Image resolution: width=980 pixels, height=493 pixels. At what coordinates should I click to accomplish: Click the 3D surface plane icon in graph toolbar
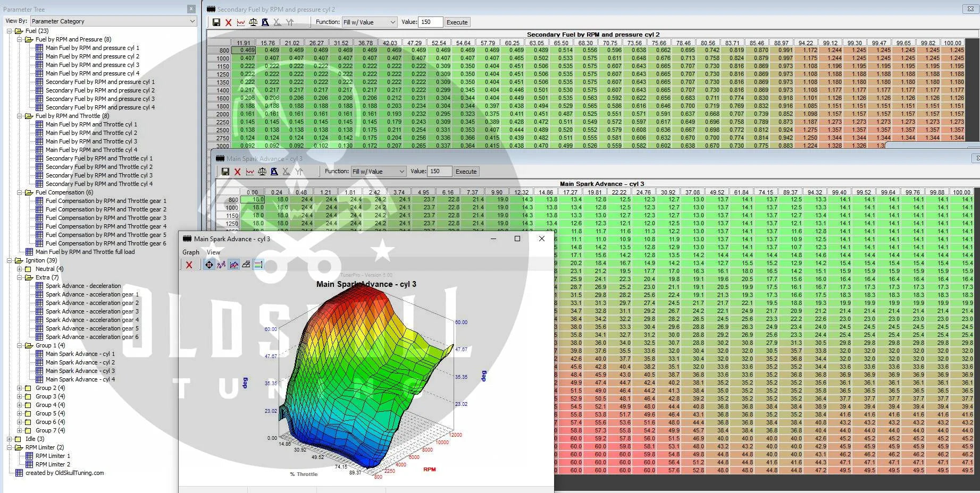[246, 265]
